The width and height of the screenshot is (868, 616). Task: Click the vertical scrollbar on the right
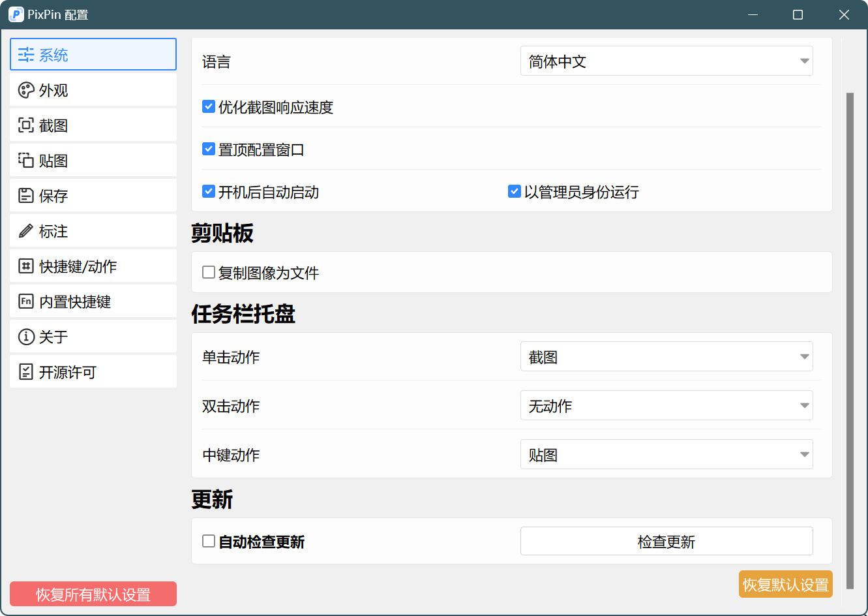pos(850,341)
